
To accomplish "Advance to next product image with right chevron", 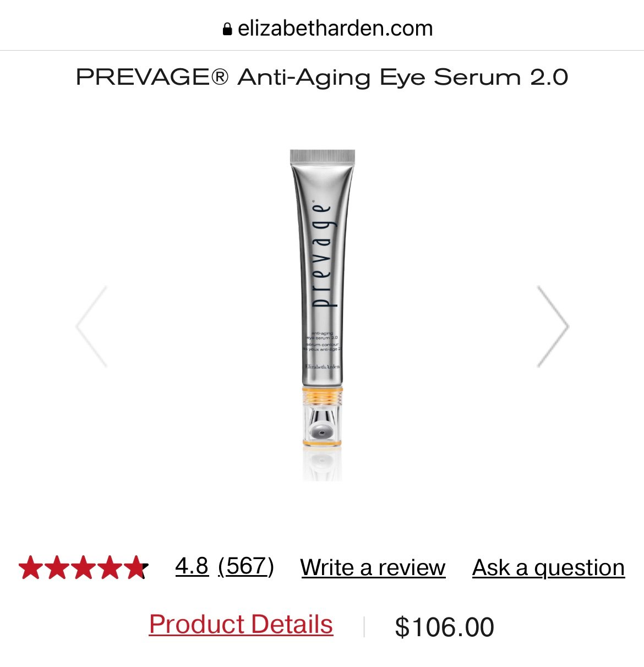I will (x=553, y=326).
